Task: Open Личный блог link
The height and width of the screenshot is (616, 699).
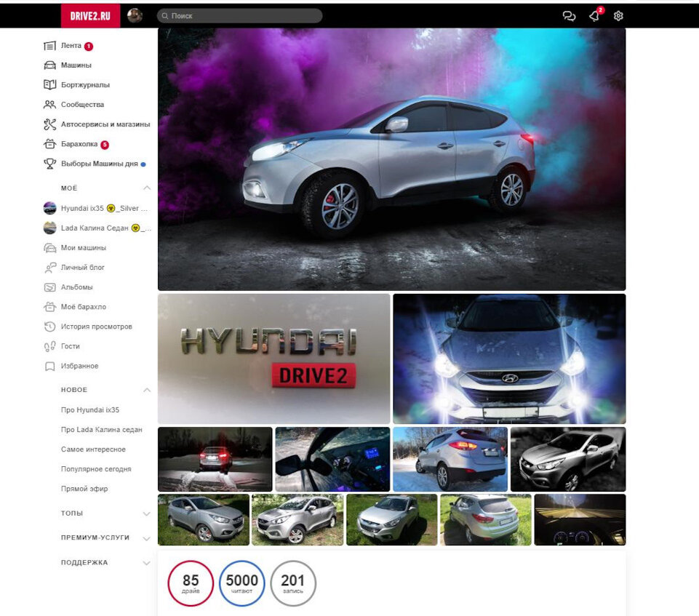Action: 82,268
